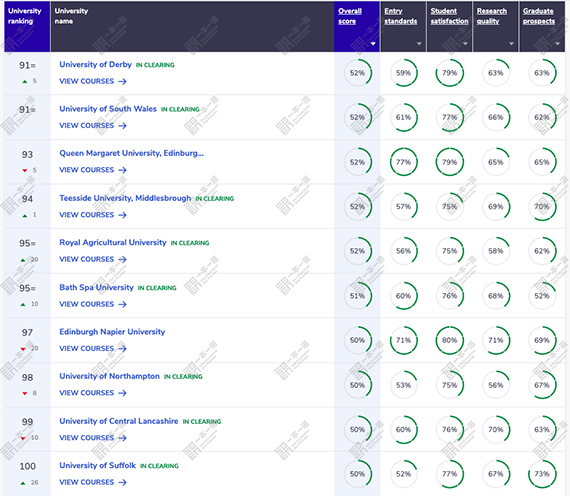Open Teesside University, Middlesbrough link
Screen dimensions: 570x496
(125, 198)
